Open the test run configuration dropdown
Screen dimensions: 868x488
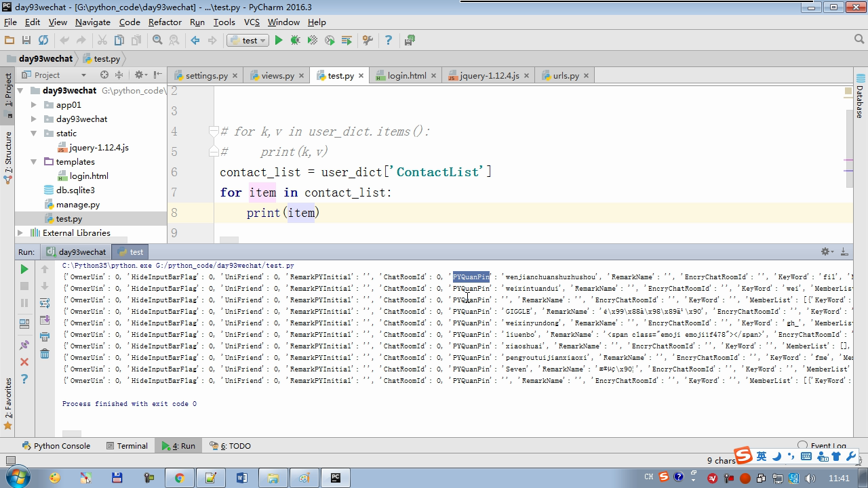(x=250, y=41)
